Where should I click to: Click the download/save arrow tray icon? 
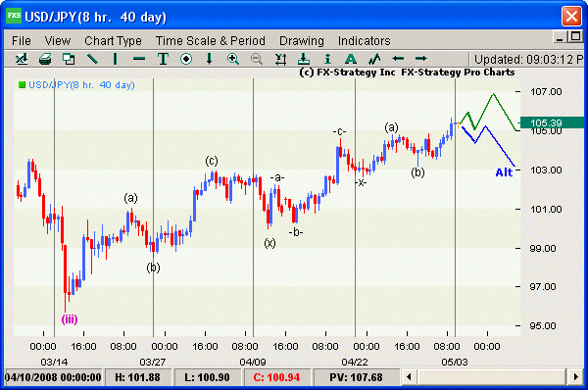(x=304, y=59)
